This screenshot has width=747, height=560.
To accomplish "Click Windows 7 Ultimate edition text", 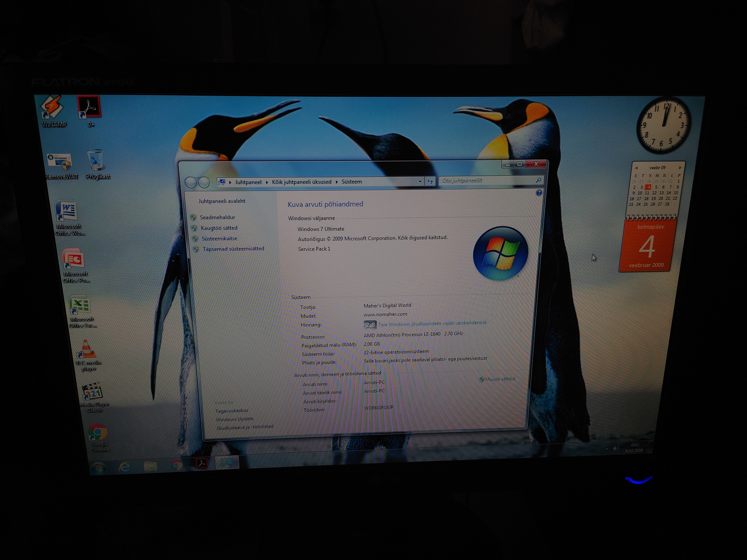I will pos(321,229).
